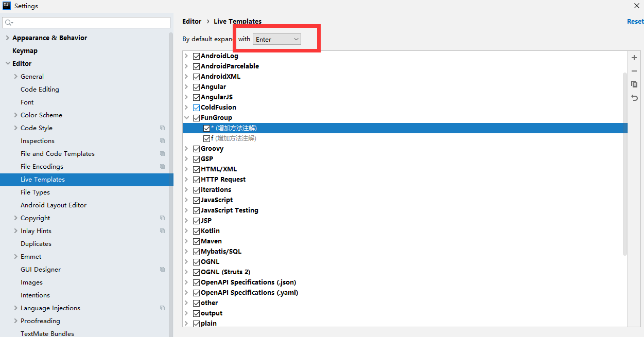Collapse the FunGroup template group
This screenshot has height=337, width=644.
pos(186,118)
